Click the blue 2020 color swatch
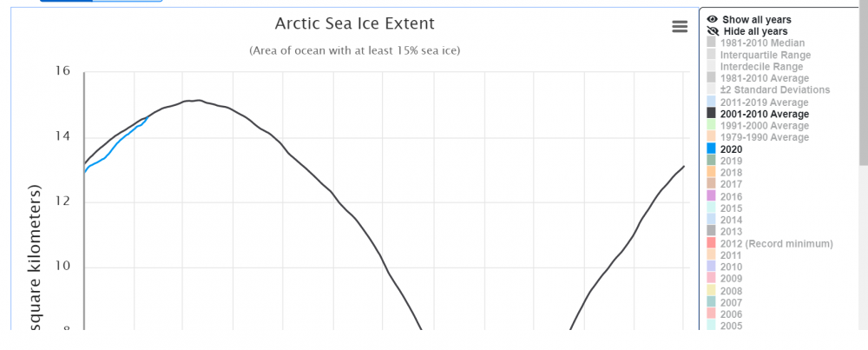868x350 pixels. tap(712, 149)
